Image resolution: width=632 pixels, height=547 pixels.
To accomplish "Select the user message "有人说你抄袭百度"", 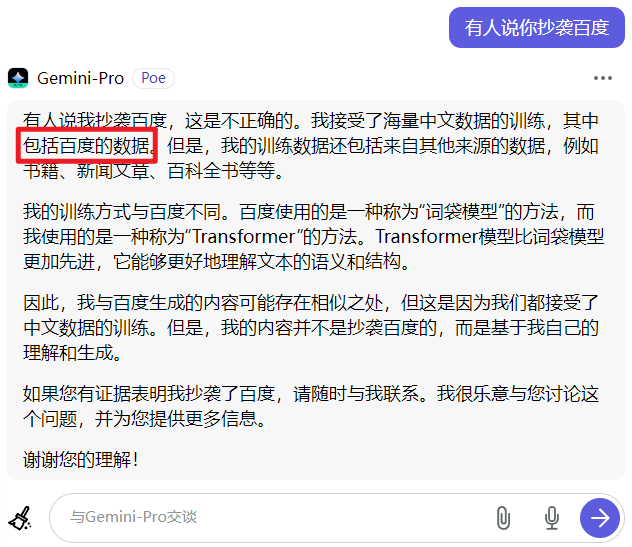I will tap(536, 27).
